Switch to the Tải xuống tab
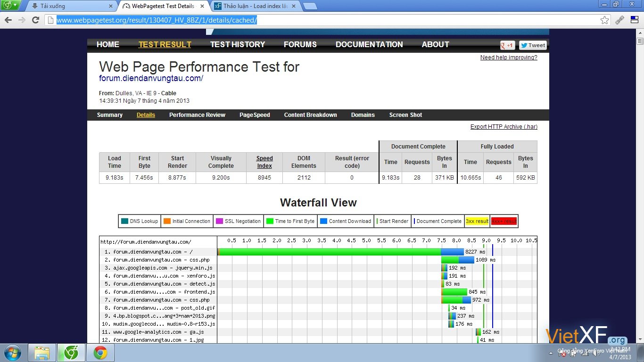 pos(71,6)
